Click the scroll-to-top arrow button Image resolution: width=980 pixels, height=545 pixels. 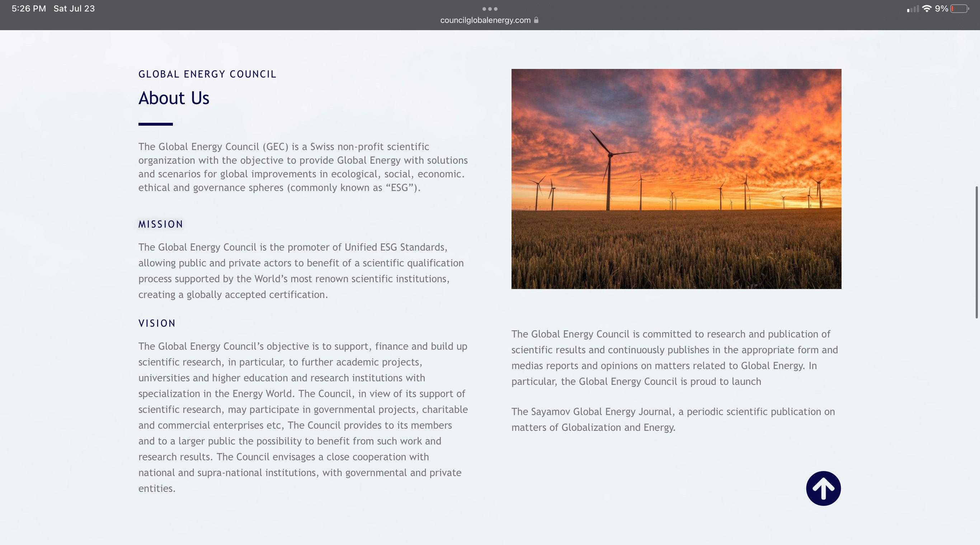click(823, 488)
